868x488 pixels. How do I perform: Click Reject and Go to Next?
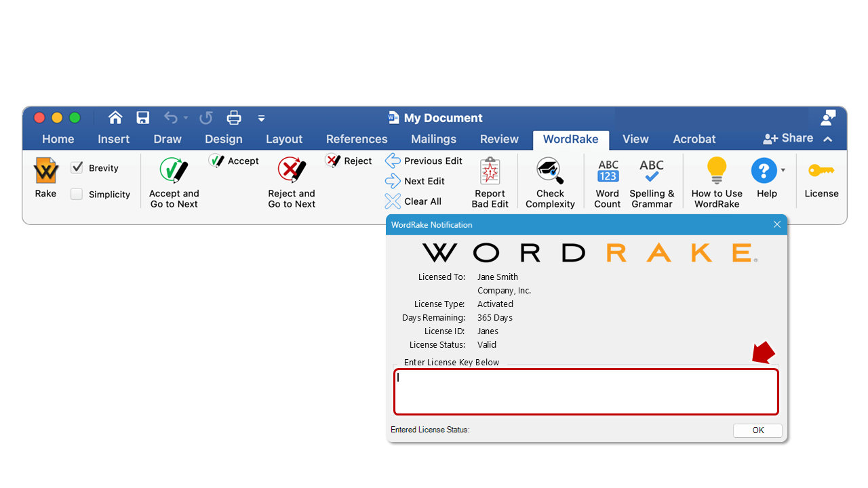point(292,183)
